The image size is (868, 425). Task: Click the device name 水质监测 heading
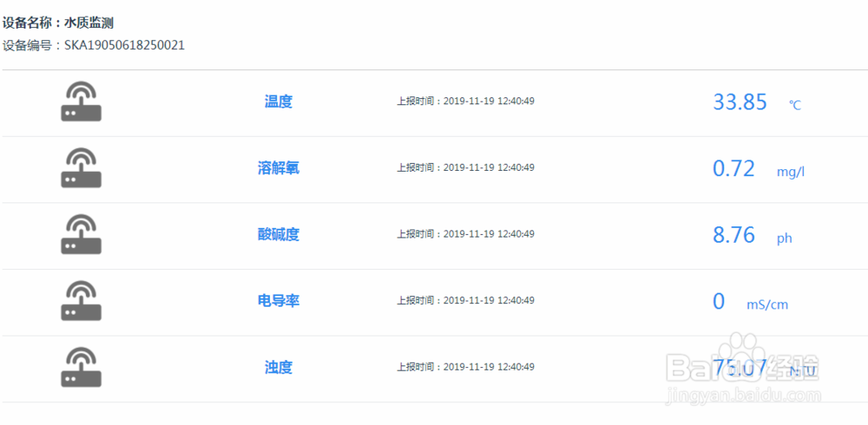[x=58, y=23]
